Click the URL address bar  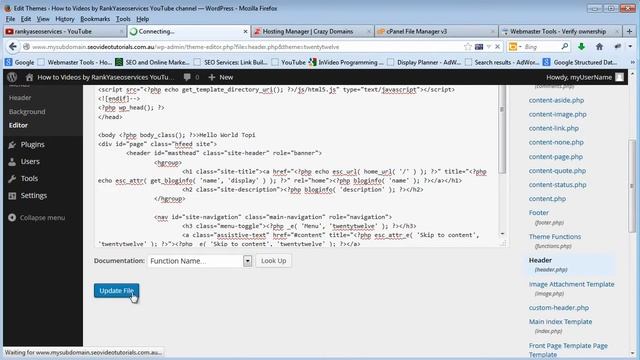coord(247,47)
